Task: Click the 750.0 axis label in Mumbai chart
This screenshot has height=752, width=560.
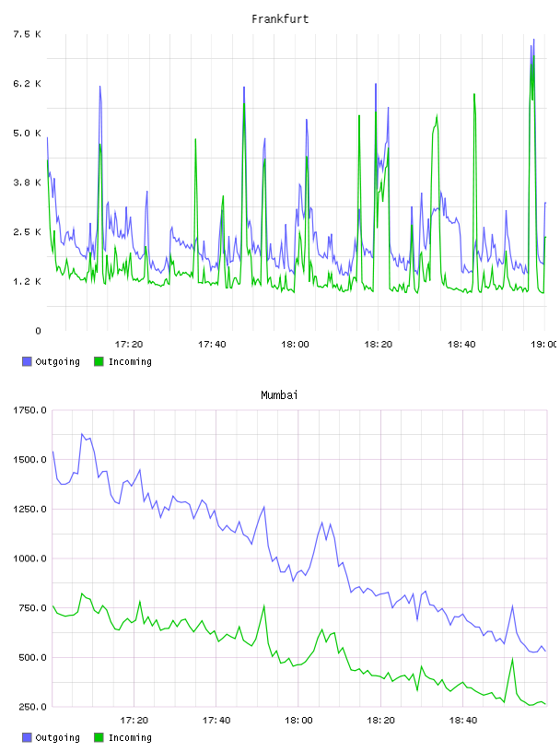Action: pyautogui.click(x=32, y=607)
